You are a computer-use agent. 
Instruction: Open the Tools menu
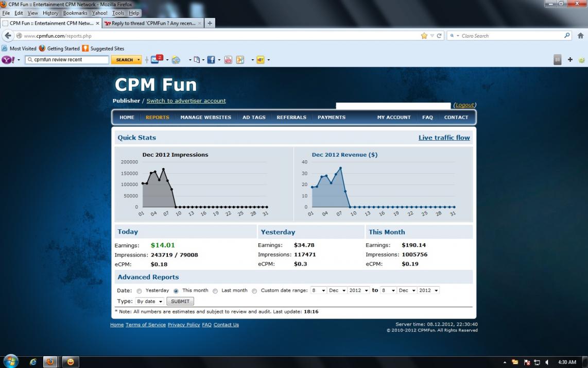(x=118, y=13)
